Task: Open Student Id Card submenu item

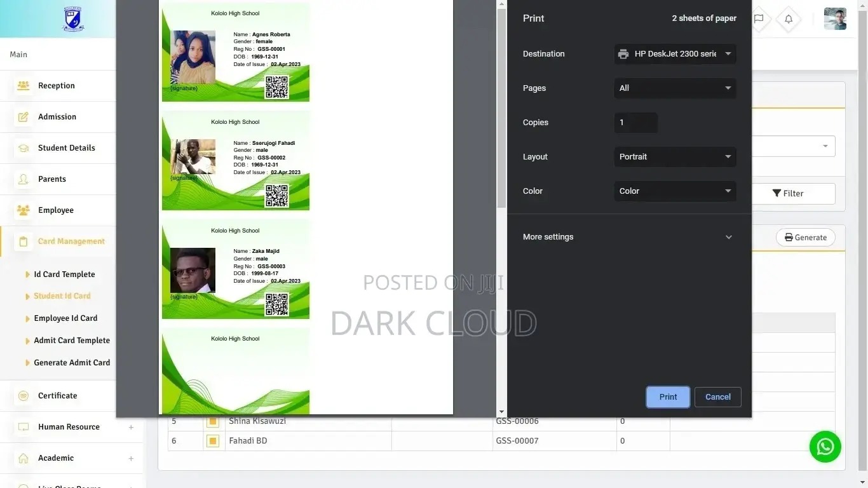Action: pyautogui.click(x=62, y=296)
